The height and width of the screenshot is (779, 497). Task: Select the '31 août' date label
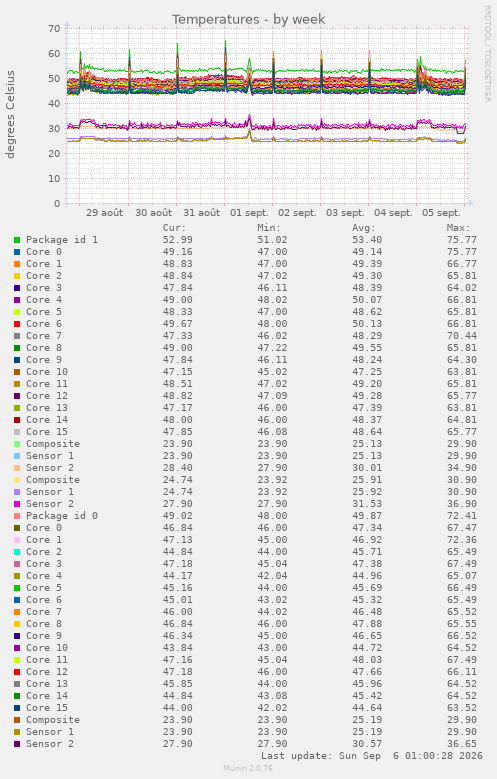point(202,213)
